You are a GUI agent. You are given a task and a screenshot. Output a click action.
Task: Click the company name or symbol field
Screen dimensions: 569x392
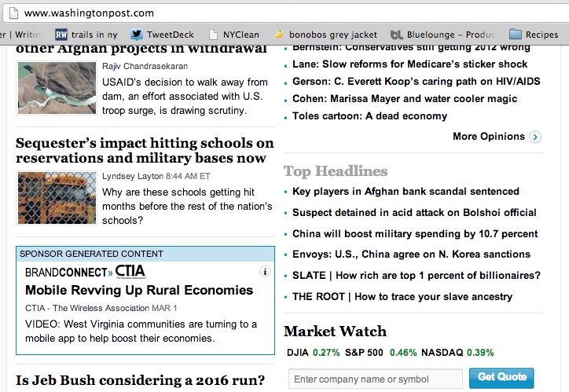point(375,379)
